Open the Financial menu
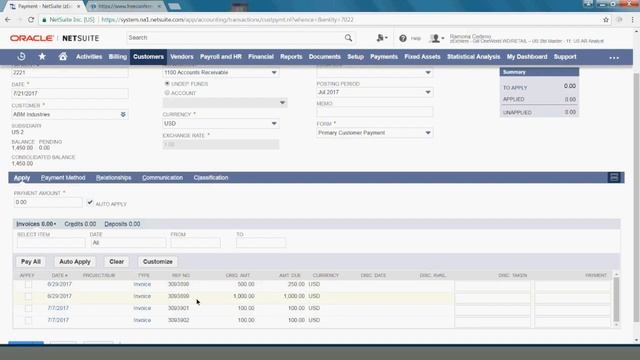Image resolution: width=640 pixels, height=360 pixels. 261,57
